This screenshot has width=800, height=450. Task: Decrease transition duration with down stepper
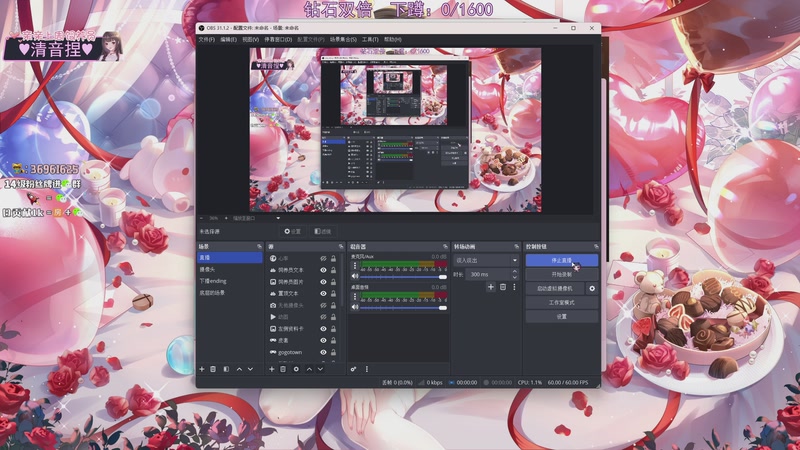tap(514, 277)
